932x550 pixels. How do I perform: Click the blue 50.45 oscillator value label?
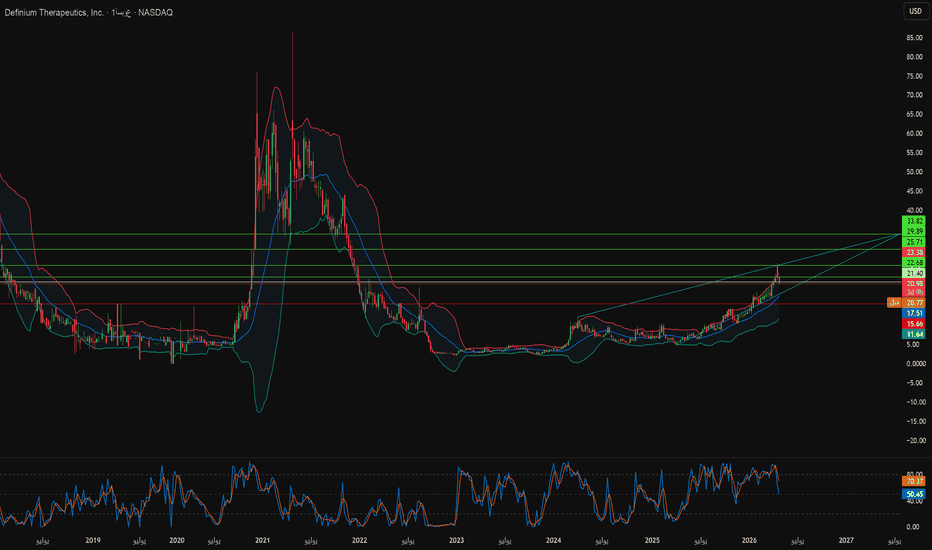coord(914,494)
